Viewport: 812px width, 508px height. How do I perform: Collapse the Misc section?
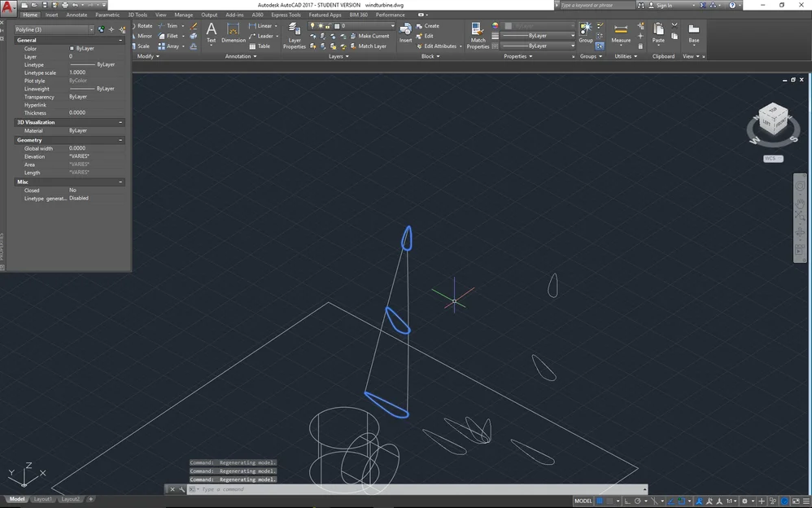click(x=120, y=182)
